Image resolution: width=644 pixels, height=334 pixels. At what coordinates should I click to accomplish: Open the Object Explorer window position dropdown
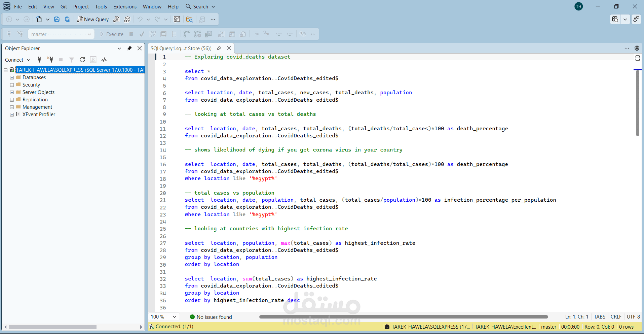[x=119, y=48]
